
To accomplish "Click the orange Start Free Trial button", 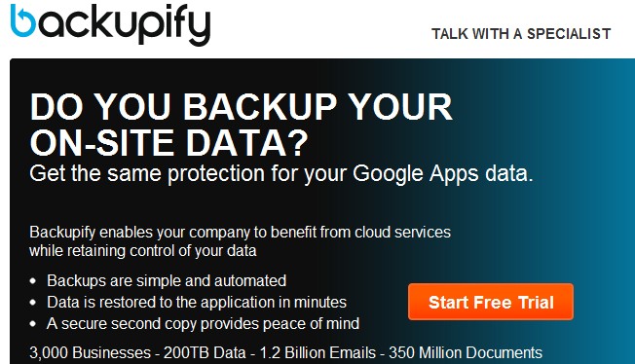I will point(491,302).
